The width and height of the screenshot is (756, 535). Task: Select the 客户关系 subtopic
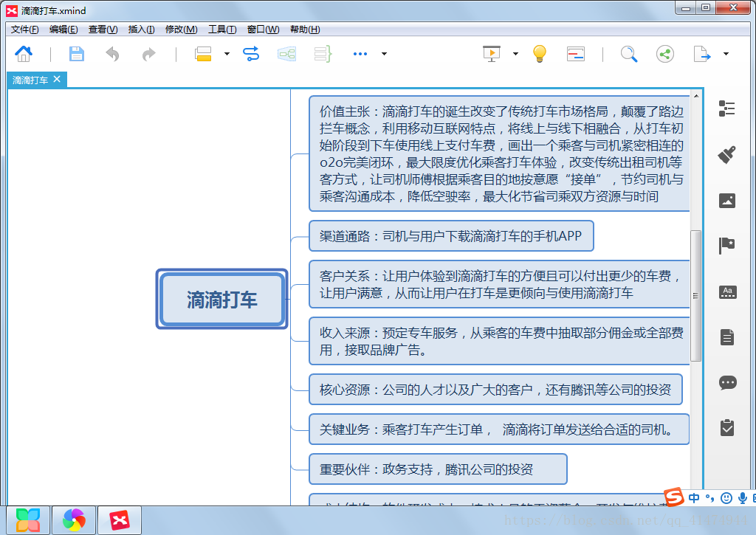[x=499, y=284]
